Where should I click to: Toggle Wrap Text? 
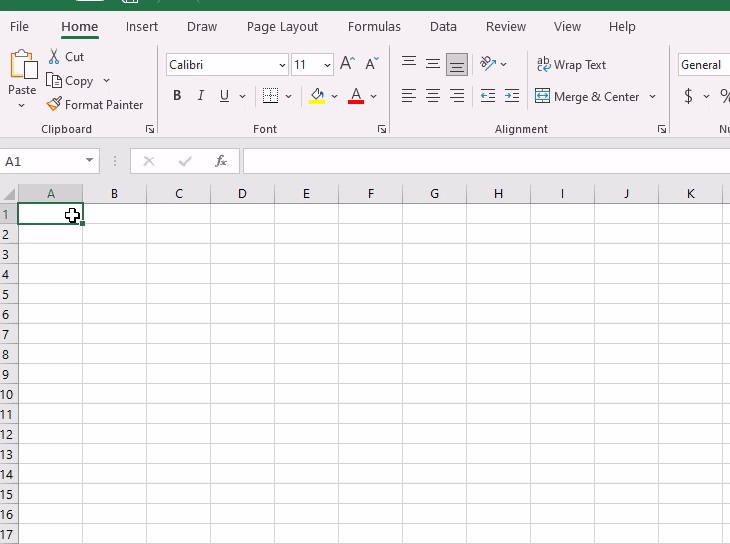point(571,64)
